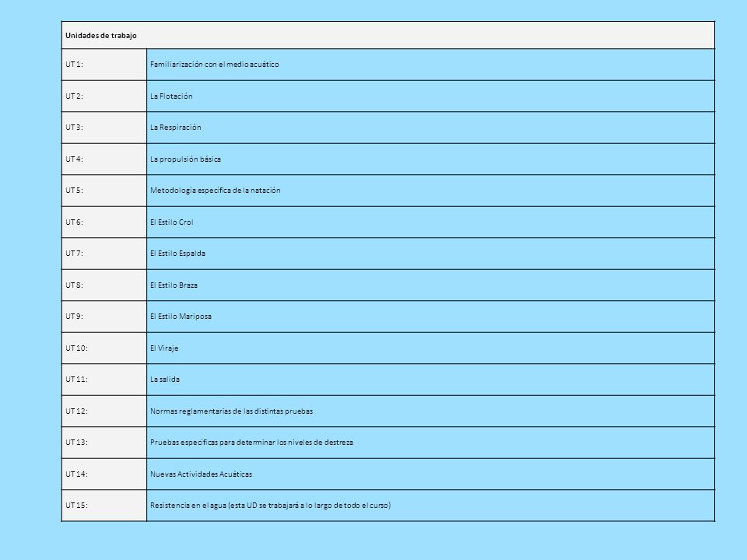Select the 'UT 2:' label cell
747x560 pixels.
(x=104, y=96)
